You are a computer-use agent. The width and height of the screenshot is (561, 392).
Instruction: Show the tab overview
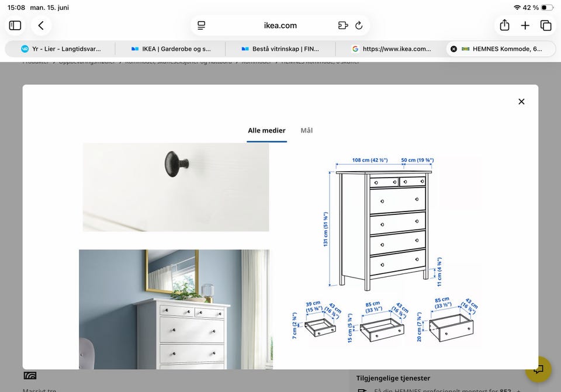pyautogui.click(x=546, y=25)
